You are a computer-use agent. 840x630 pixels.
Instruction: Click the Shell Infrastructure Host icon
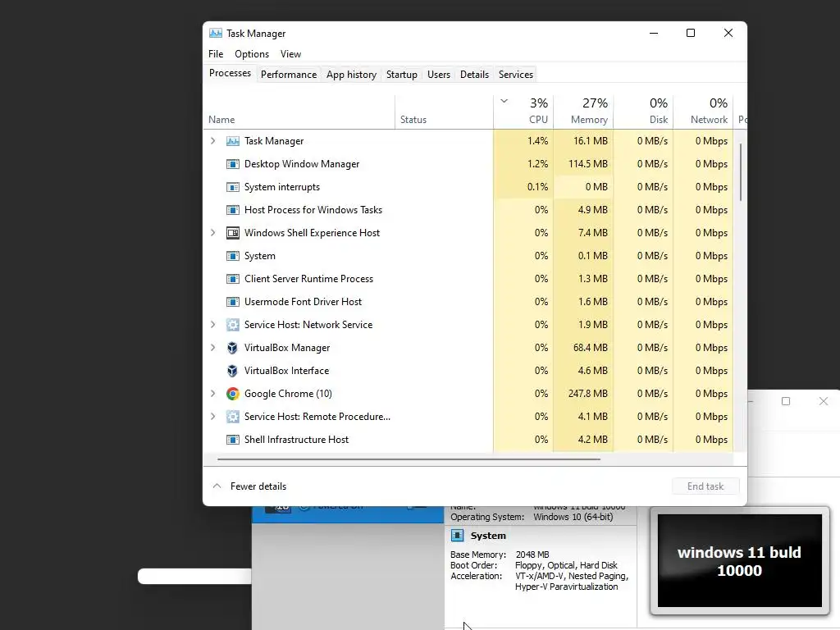click(232, 440)
